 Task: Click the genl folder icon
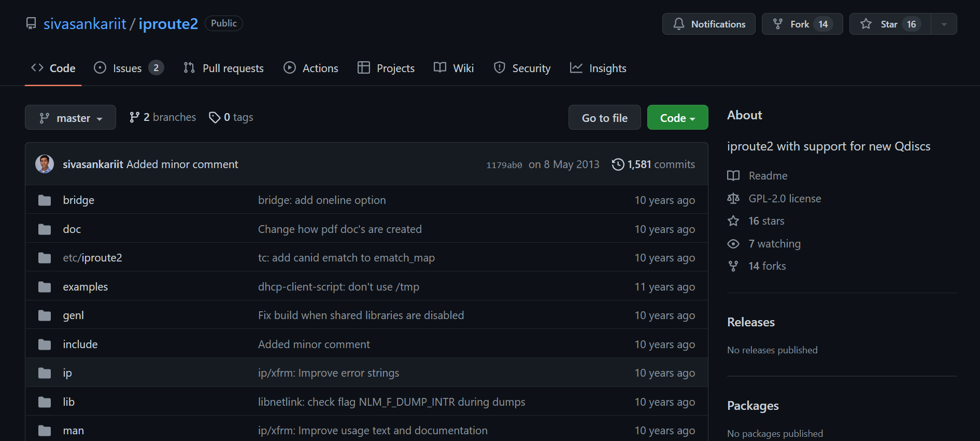click(x=45, y=315)
